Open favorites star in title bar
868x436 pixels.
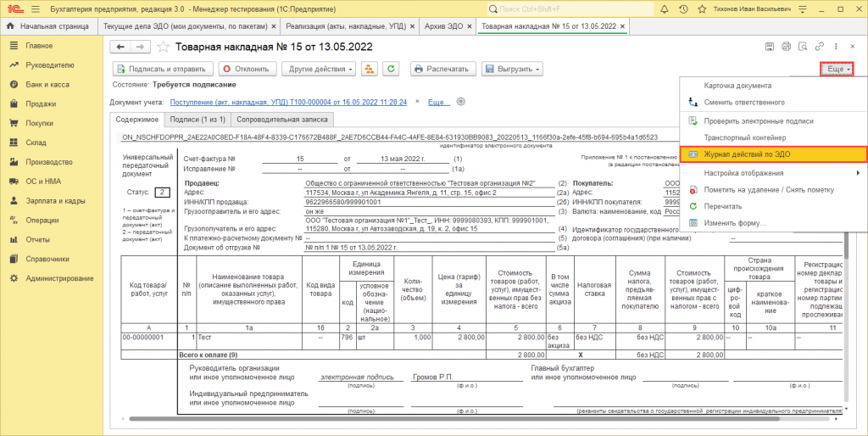pyautogui.click(x=702, y=9)
